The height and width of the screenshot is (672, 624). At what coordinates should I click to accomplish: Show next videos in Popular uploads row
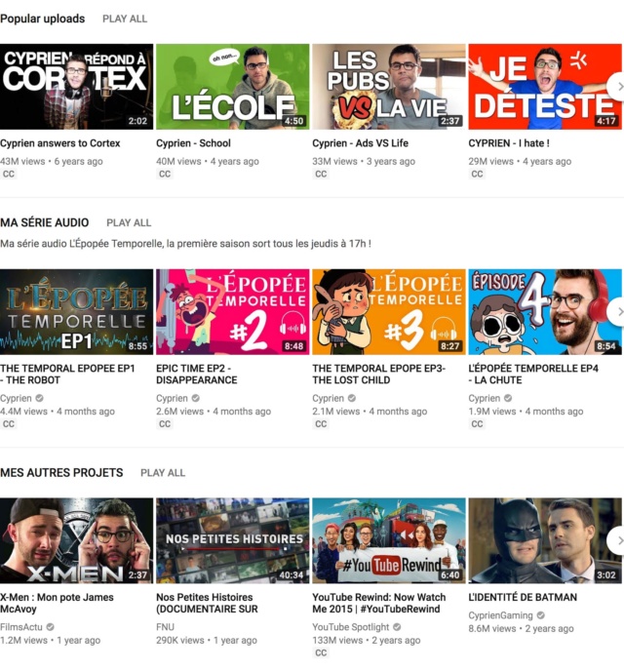[x=617, y=87]
